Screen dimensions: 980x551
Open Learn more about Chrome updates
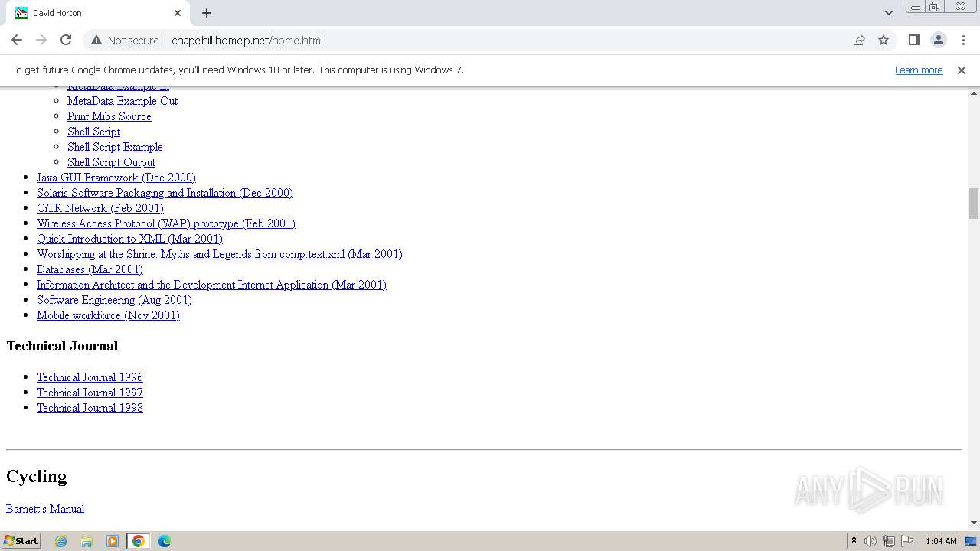click(x=919, y=70)
